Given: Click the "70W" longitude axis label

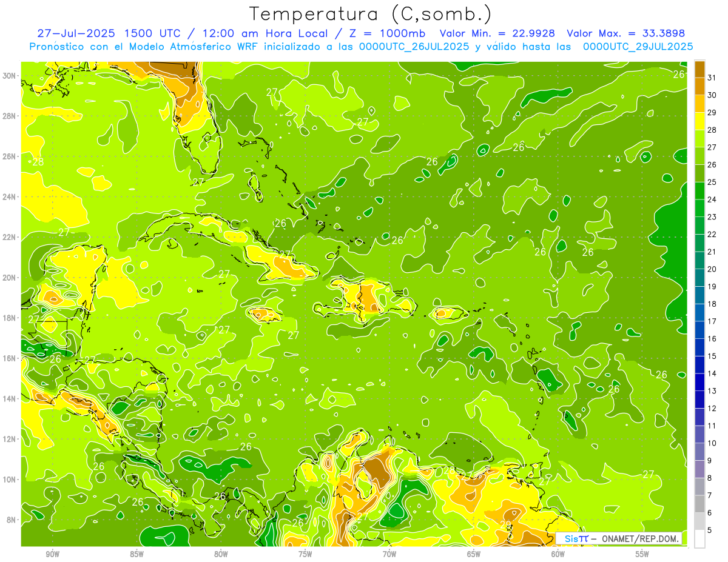Looking at the screenshot, I should 389,554.
